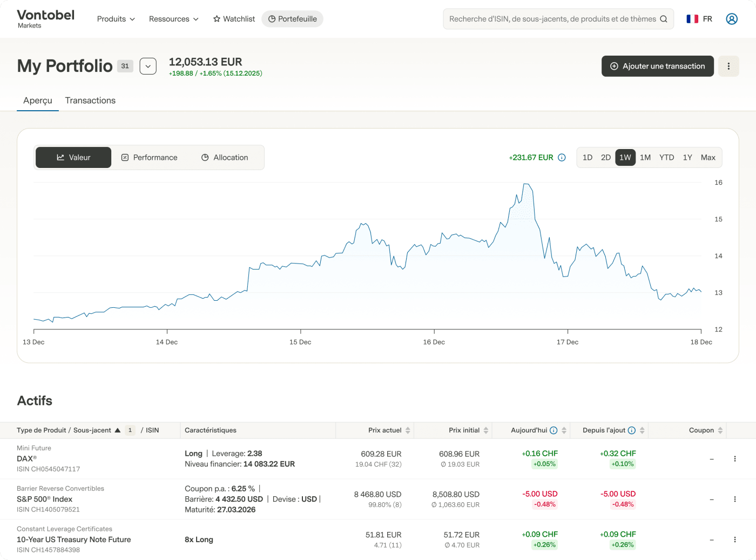Select the Allocation chart view

[225, 158]
